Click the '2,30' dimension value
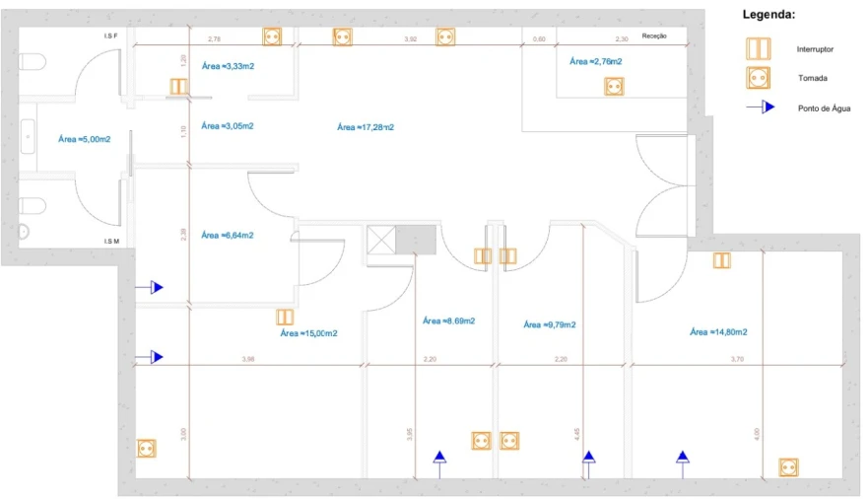 click(622, 38)
